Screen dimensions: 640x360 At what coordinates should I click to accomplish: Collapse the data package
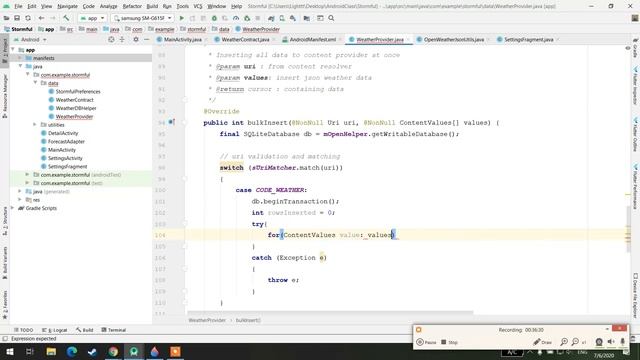(36, 83)
